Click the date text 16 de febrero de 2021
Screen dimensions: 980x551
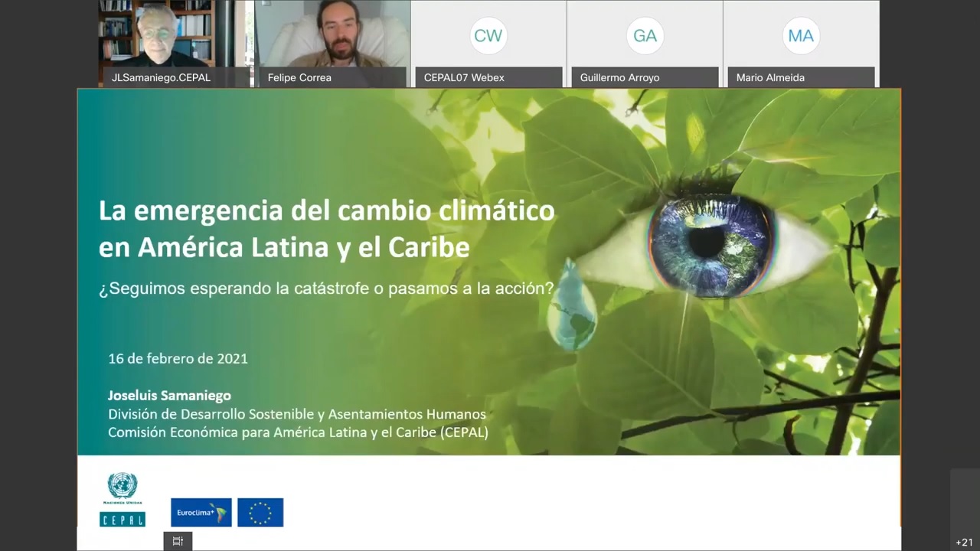pyautogui.click(x=178, y=358)
